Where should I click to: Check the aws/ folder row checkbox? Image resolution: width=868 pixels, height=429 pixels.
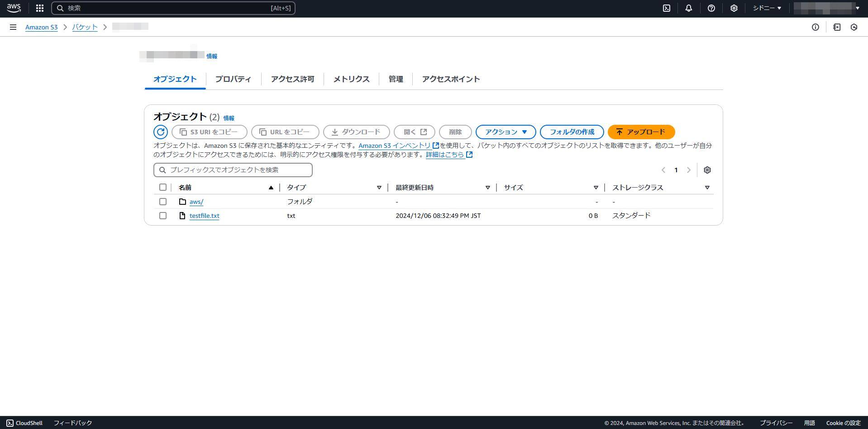[x=163, y=202]
